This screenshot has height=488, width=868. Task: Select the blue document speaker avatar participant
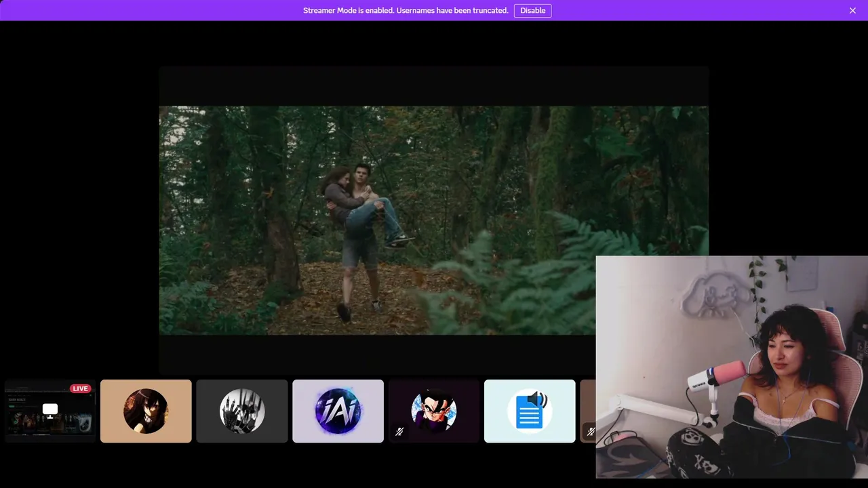point(530,411)
